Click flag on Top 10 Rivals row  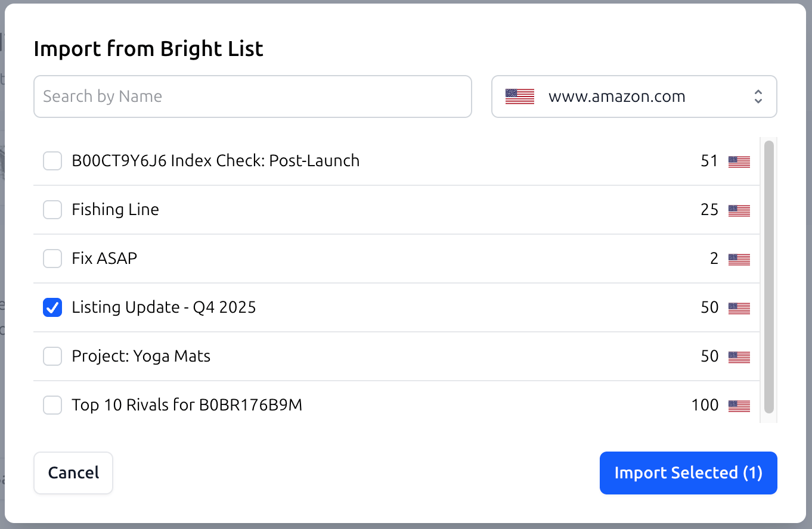tap(739, 406)
